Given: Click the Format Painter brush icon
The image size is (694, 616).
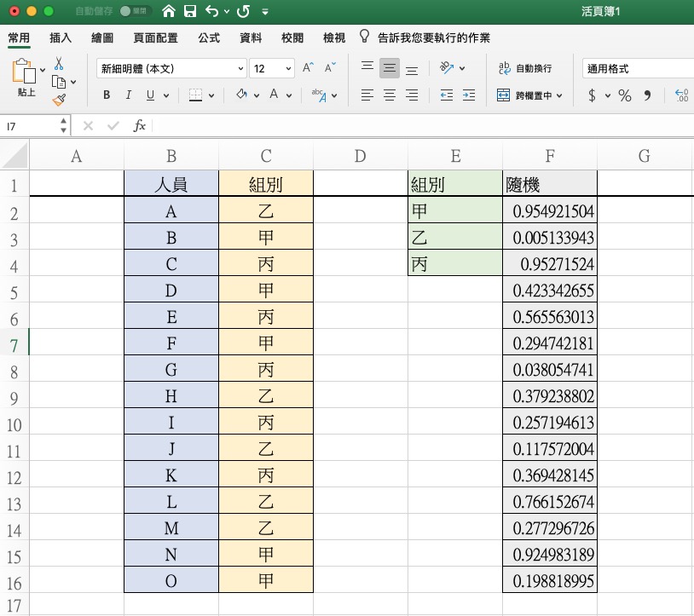Looking at the screenshot, I should (x=59, y=100).
